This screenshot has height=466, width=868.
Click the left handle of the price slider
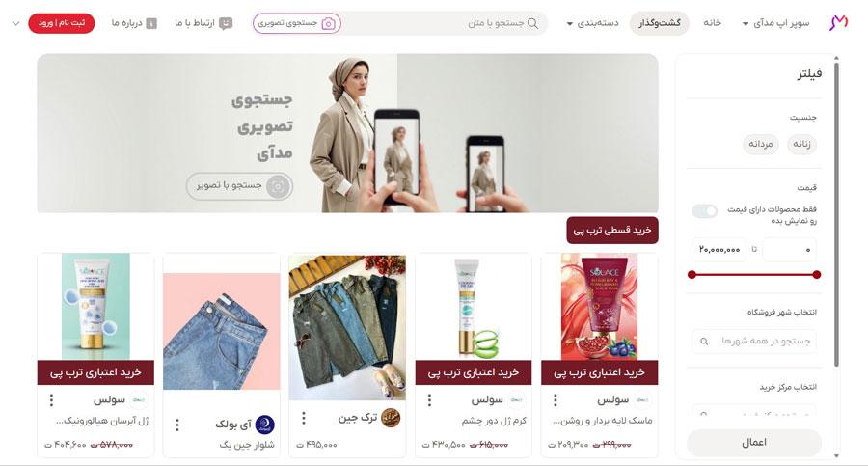[x=692, y=275]
